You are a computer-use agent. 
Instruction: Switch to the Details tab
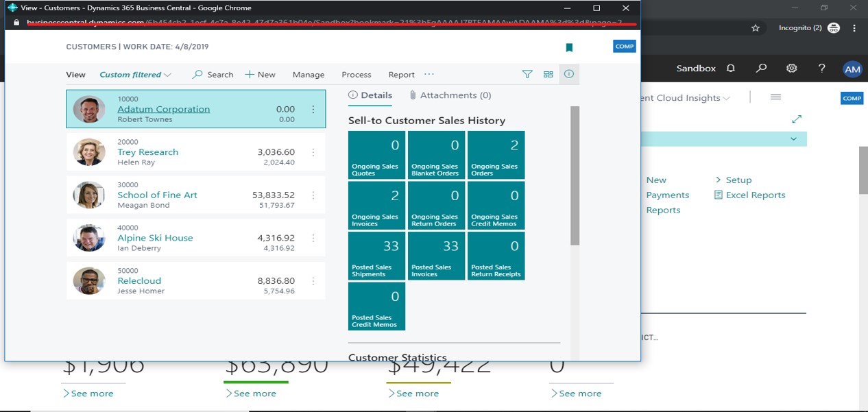(x=370, y=95)
